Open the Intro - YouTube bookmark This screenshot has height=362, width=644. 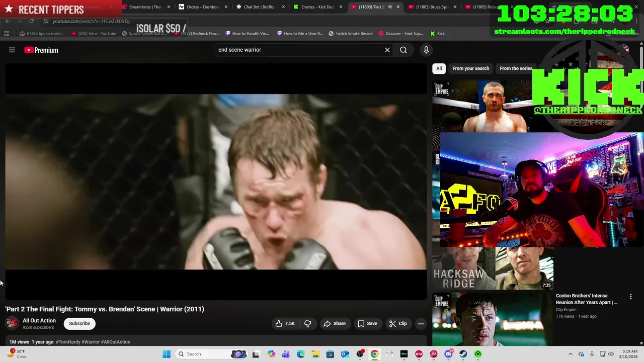[x=94, y=34]
